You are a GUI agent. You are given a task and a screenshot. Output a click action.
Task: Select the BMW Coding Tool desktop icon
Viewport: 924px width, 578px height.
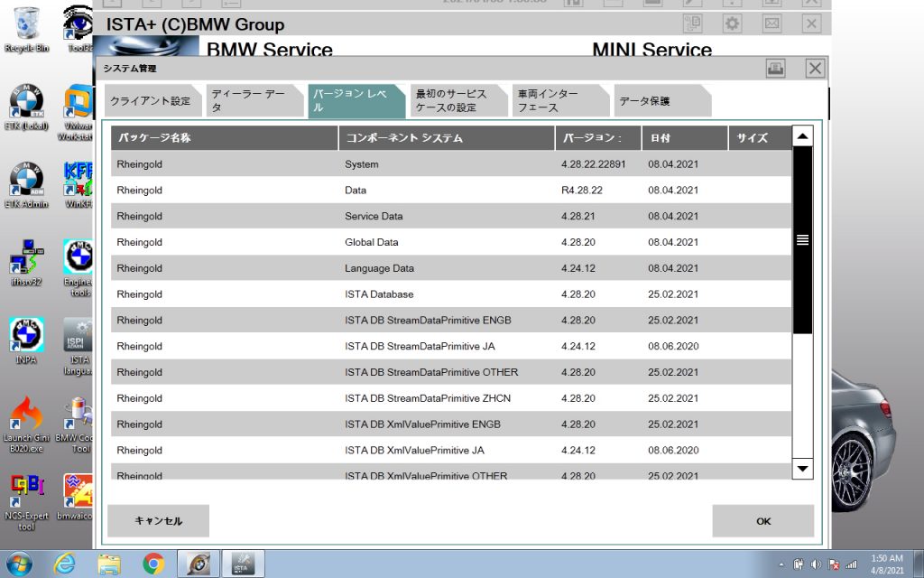click(75, 424)
